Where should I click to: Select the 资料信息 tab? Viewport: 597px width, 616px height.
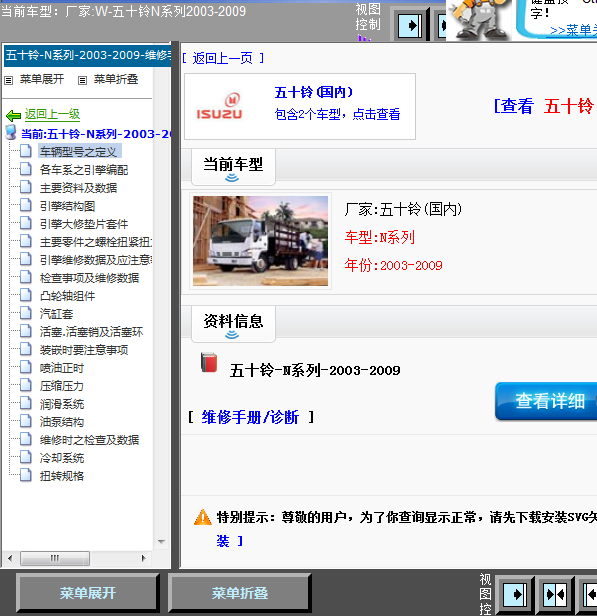(x=233, y=324)
